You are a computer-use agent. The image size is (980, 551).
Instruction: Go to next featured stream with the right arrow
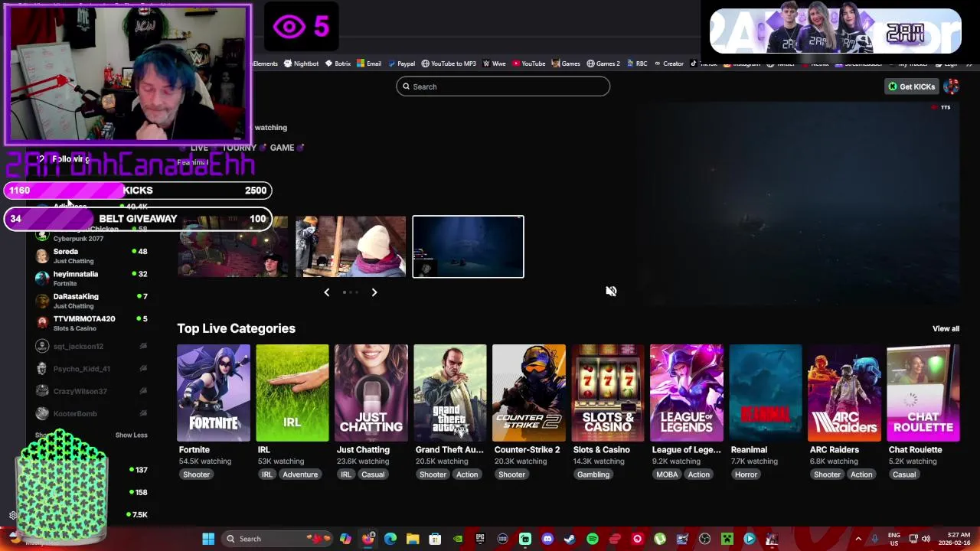pyautogui.click(x=374, y=292)
